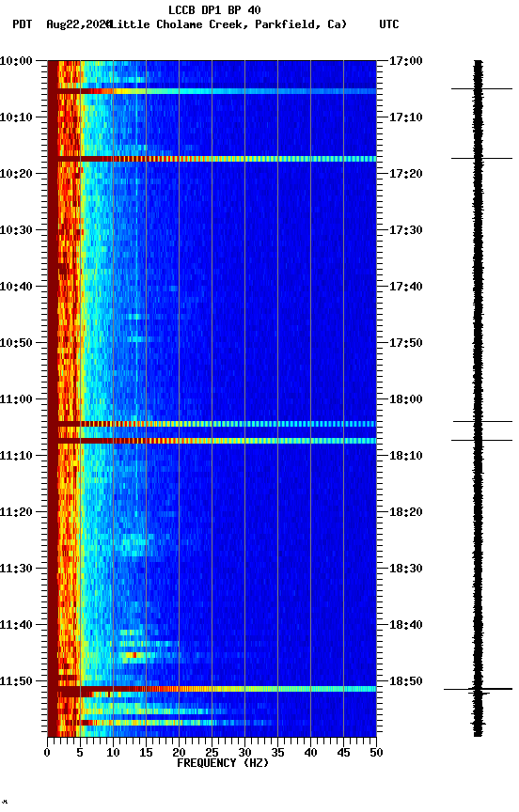This screenshot has width=519, height=812.
Task: Click the 11:30 PDT time label
Action: [x=16, y=570]
